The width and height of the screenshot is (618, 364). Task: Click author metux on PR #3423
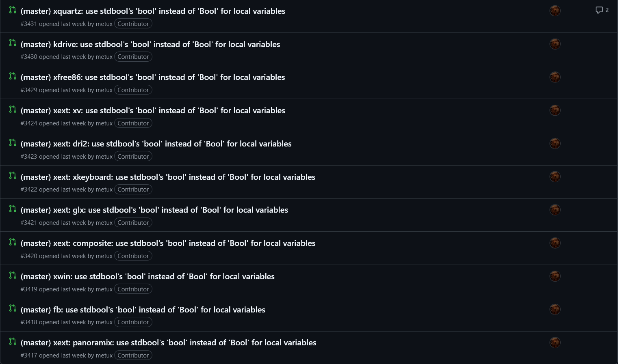[104, 157]
